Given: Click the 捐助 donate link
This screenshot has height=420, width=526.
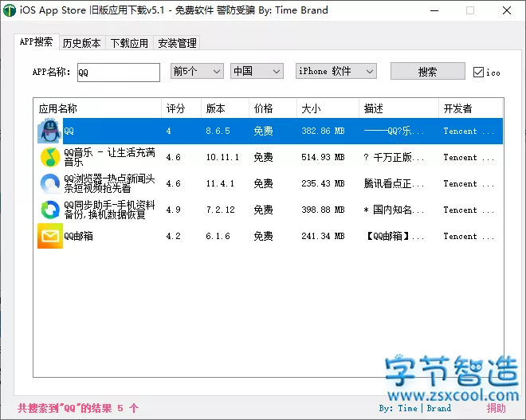Looking at the screenshot, I should (497, 408).
